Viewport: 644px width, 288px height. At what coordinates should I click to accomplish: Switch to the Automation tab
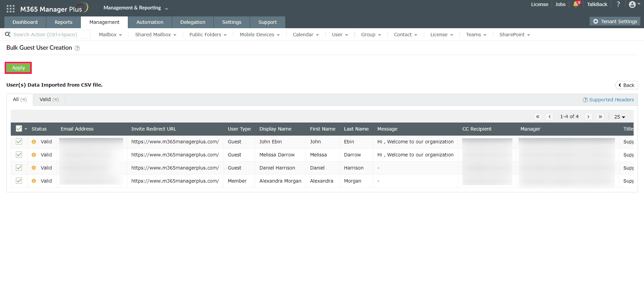[x=150, y=22]
